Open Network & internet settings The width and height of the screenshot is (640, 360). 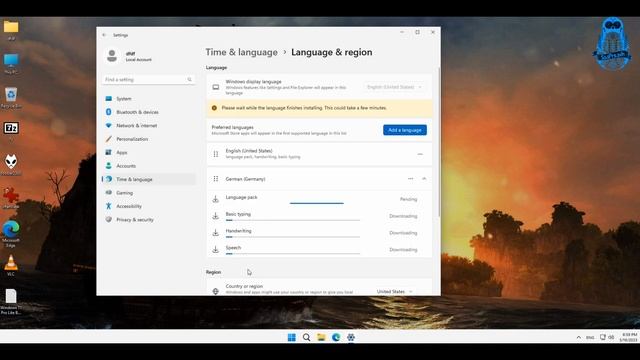[149, 126]
